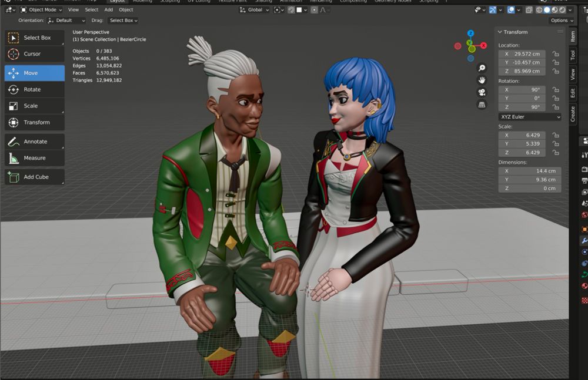This screenshot has height=380, width=588.
Task: Open the Object menu
Action: point(126,10)
